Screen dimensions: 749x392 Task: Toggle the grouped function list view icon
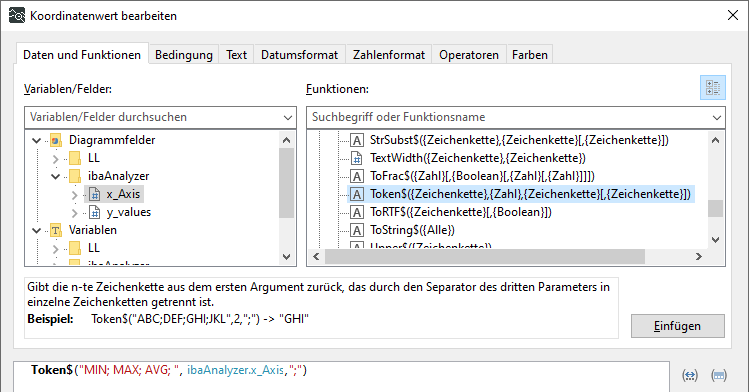(x=713, y=88)
